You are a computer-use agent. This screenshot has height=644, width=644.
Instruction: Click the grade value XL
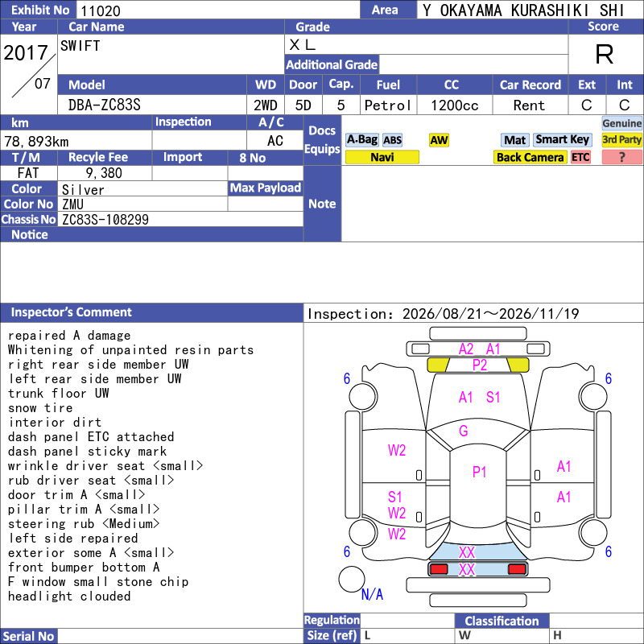point(303,45)
